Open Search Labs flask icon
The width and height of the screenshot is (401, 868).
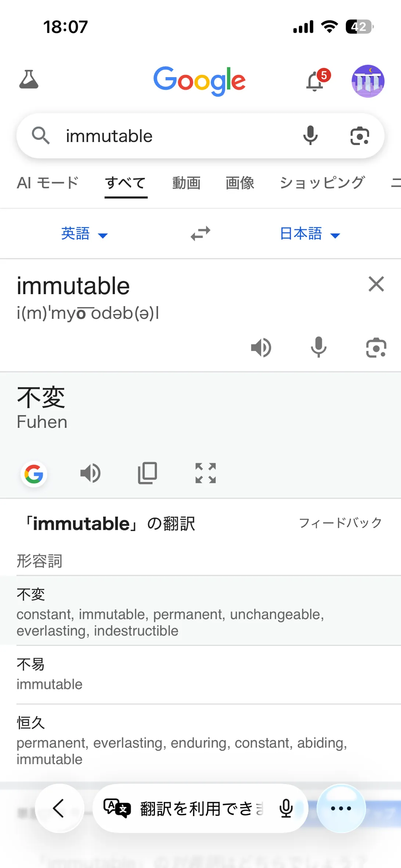[29, 79]
